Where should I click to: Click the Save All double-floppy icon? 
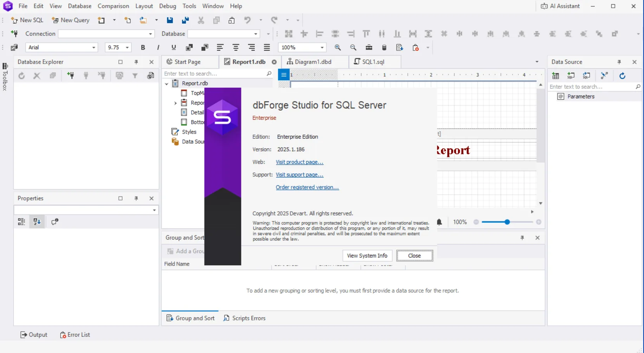(185, 20)
